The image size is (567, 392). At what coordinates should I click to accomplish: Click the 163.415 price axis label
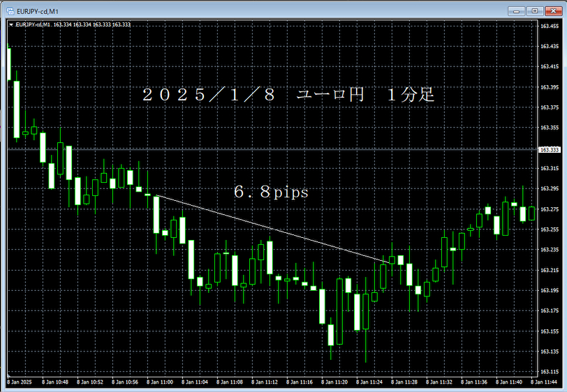click(550, 66)
